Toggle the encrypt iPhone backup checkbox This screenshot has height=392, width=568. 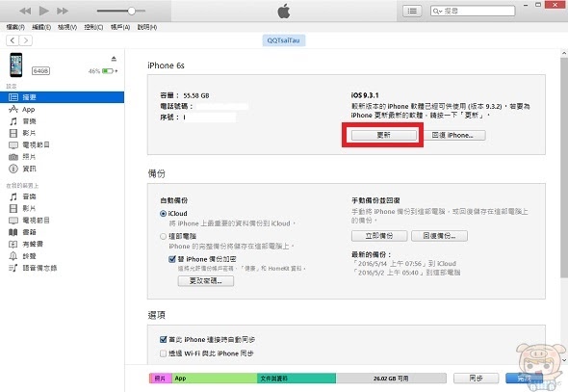[x=172, y=259]
